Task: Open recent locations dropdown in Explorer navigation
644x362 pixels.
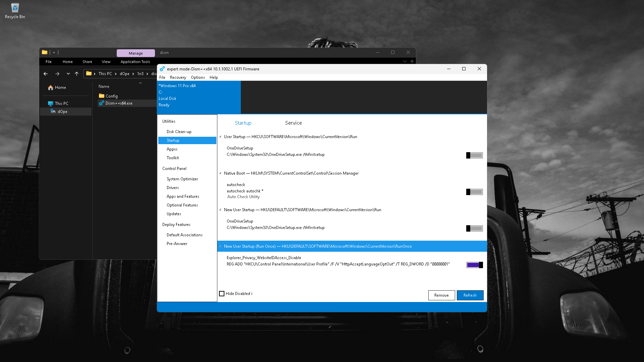Action: click(68, 74)
